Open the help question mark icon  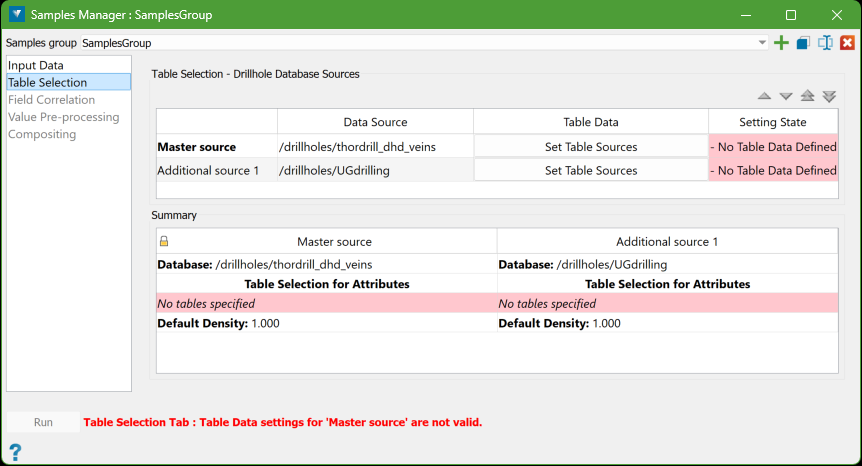(x=15, y=452)
